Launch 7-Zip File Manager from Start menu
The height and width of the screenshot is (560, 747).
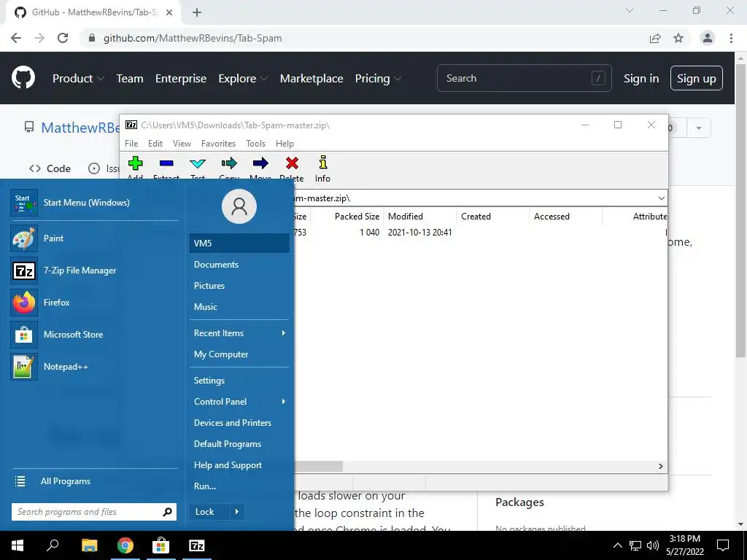point(94,271)
